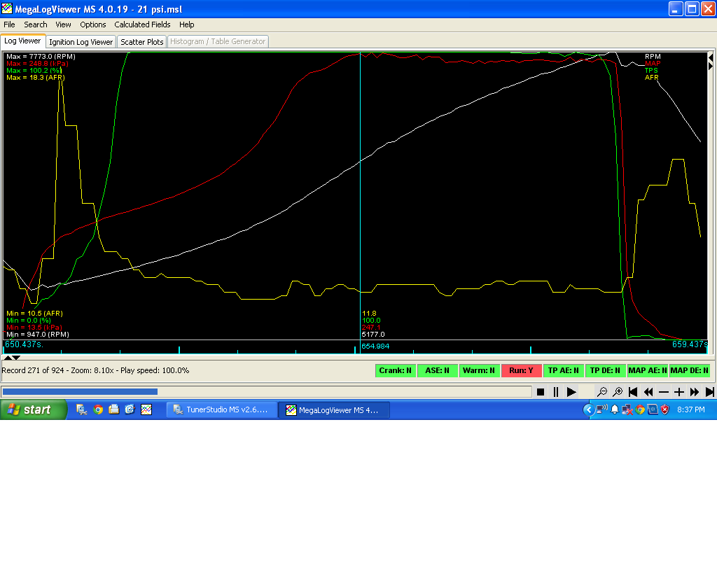The height and width of the screenshot is (588, 717).
Task: Decrease play speed with minus button
Action: (x=664, y=392)
